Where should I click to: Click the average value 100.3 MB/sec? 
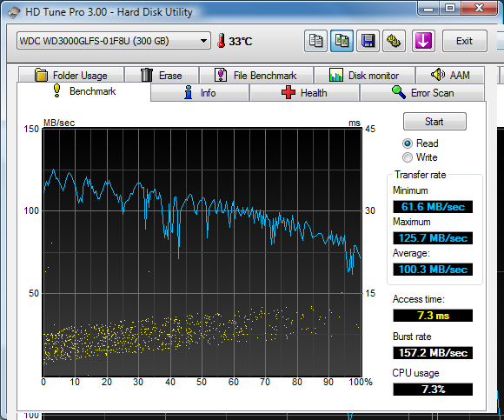pyautogui.click(x=433, y=270)
